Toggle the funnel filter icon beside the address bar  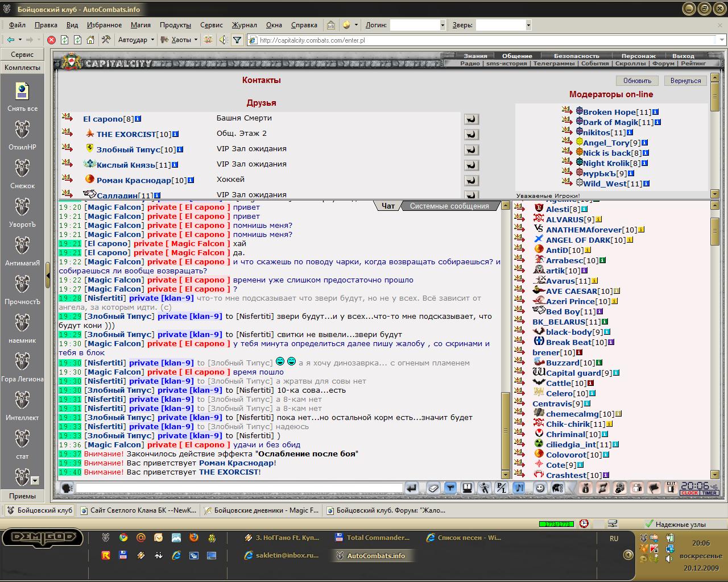point(237,40)
